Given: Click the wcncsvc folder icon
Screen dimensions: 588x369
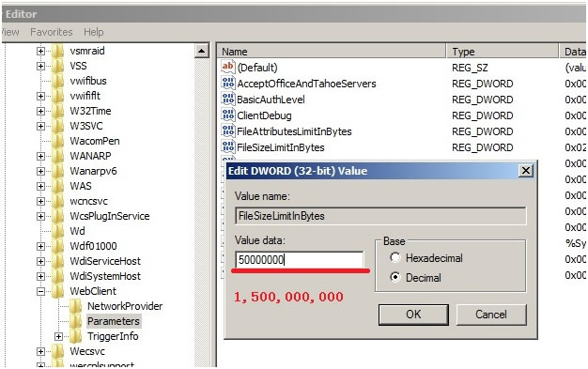Looking at the screenshot, I should click(57, 201).
